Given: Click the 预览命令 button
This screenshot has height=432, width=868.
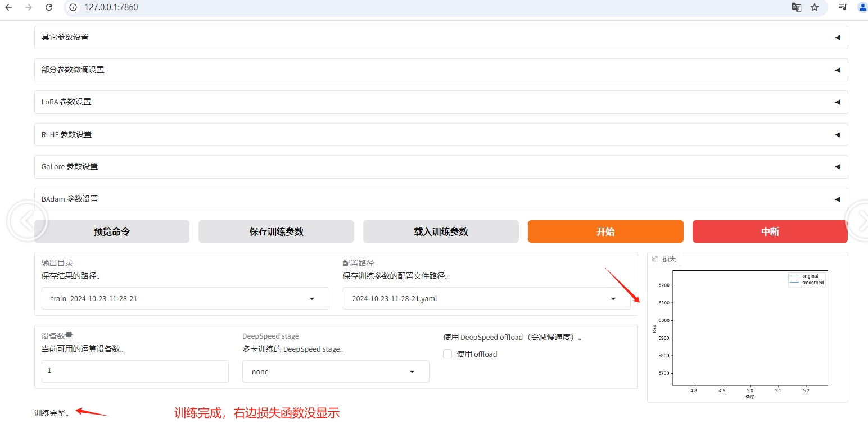Looking at the screenshot, I should [112, 231].
